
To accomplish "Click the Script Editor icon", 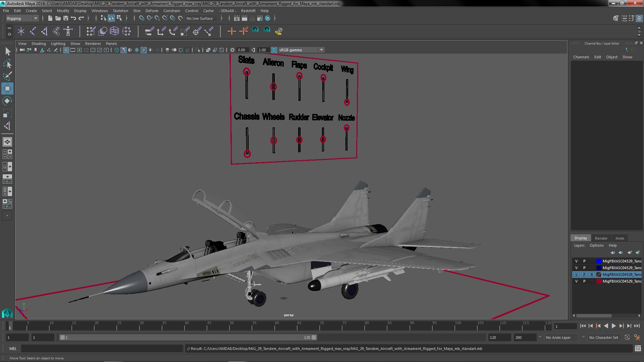I will [x=638, y=349].
